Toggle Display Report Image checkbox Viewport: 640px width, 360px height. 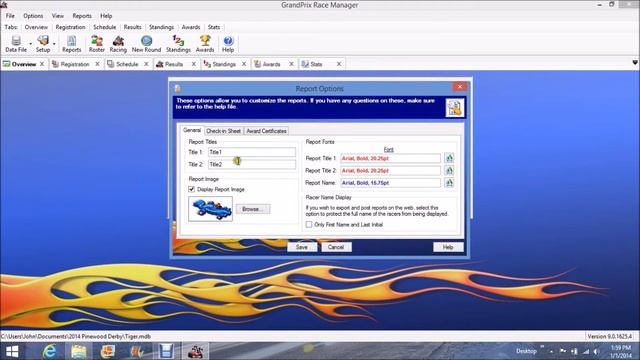(191, 189)
